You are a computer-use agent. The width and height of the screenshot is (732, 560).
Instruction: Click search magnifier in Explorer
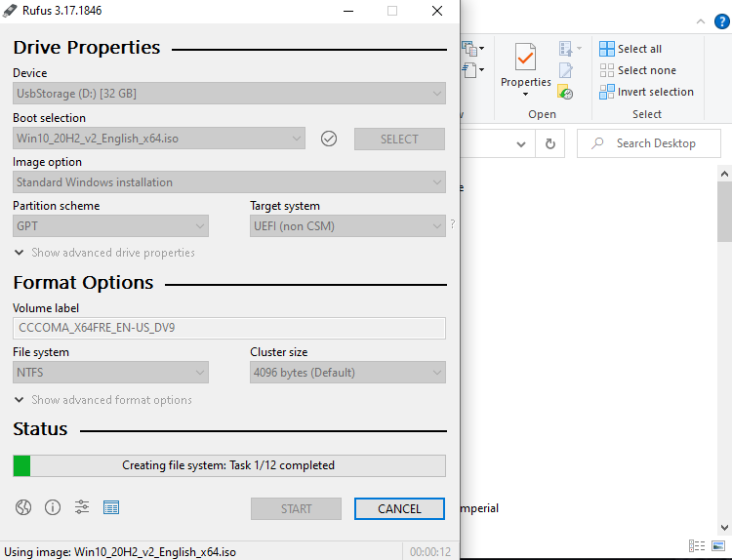597,143
